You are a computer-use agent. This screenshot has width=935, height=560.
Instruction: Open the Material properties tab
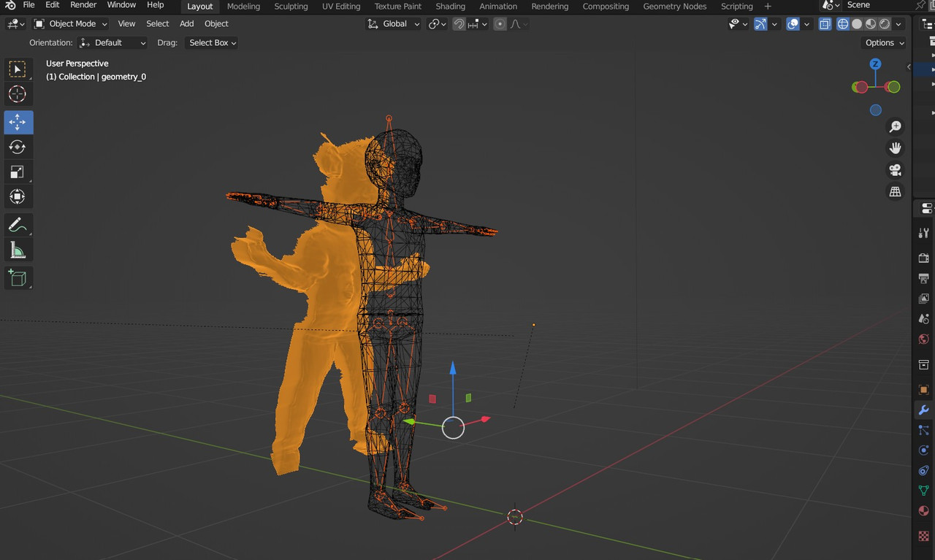click(924, 511)
